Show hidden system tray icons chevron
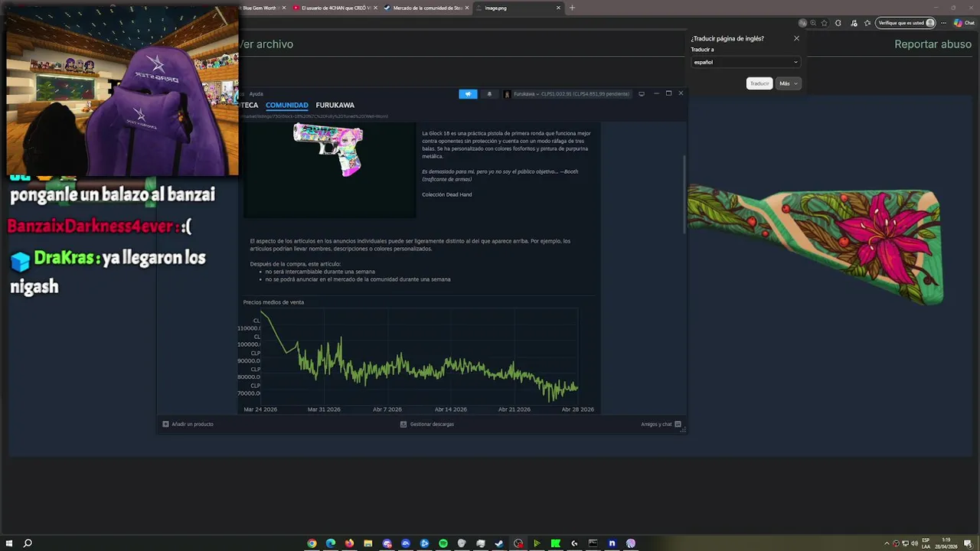This screenshot has height=551, width=980. [x=887, y=543]
